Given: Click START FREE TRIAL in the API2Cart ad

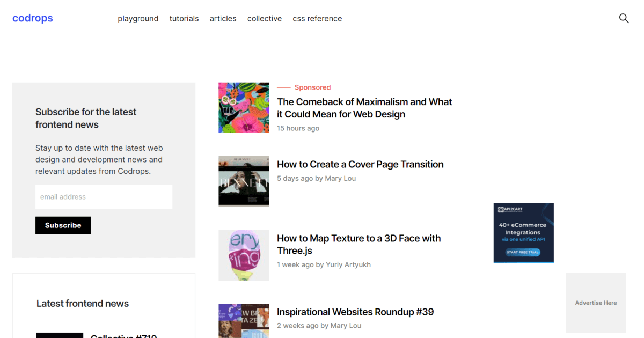Looking at the screenshot, I should [x=523, y=252].
